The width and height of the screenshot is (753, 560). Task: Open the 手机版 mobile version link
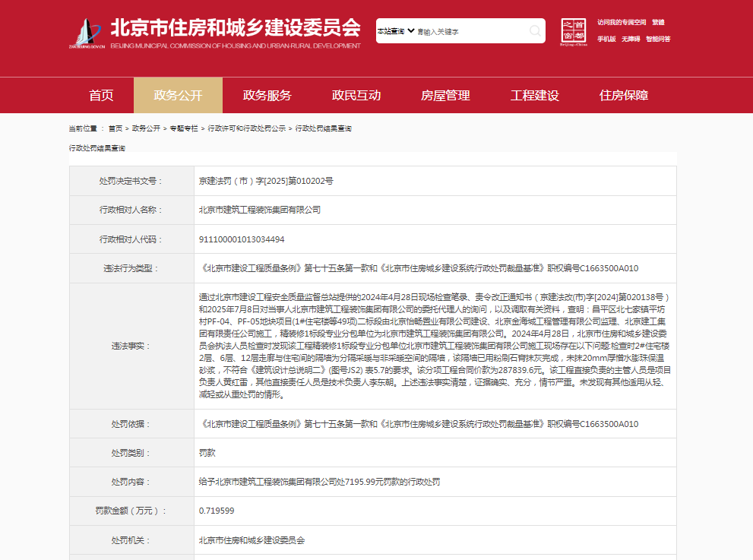click(x=606, y=39)
